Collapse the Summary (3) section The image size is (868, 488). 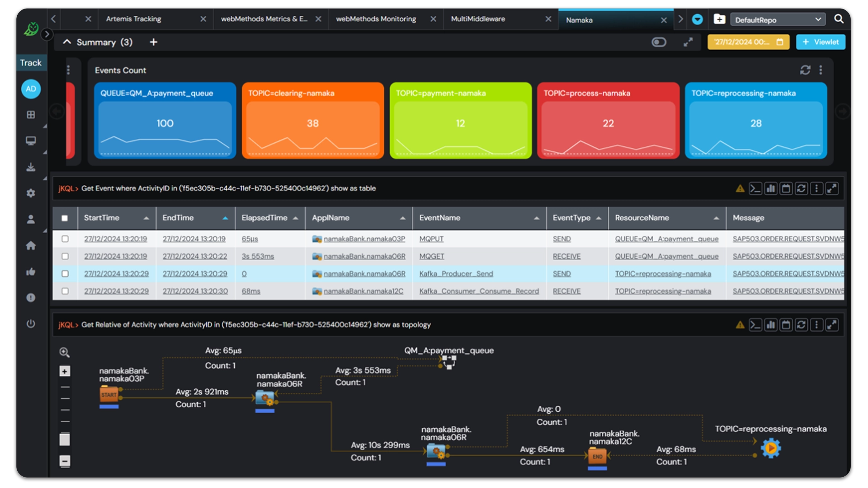click(67, 42)
